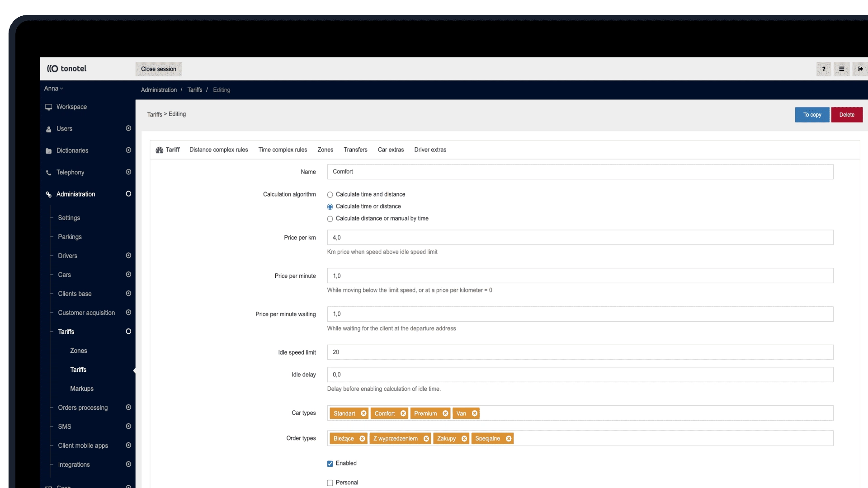Check the Personal checkbox
Screen dimensions: 868x488
tap(330, 483)
